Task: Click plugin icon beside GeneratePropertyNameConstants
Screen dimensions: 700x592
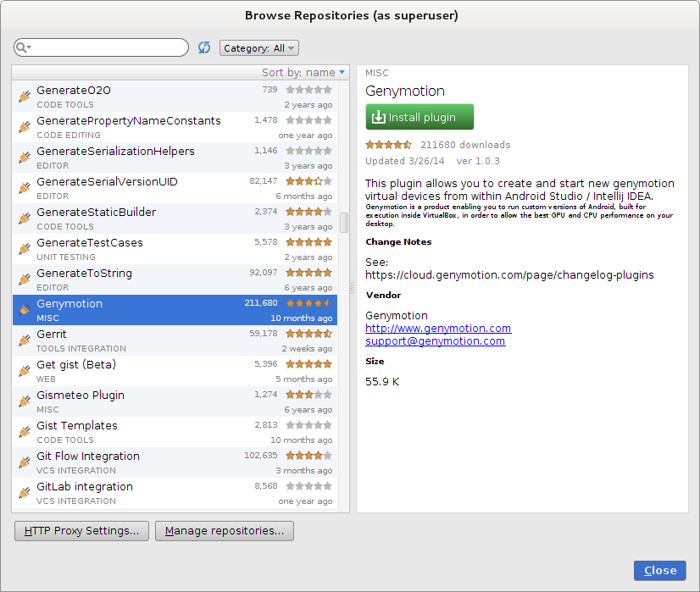Action: tap(25, 127)
